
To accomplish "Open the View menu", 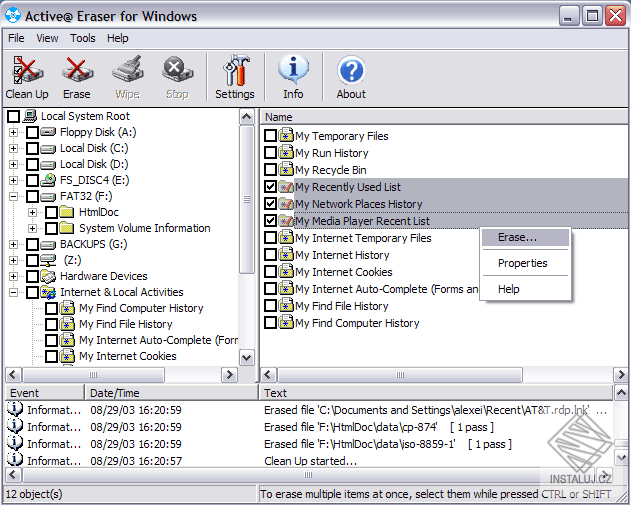I will [47, 38].
